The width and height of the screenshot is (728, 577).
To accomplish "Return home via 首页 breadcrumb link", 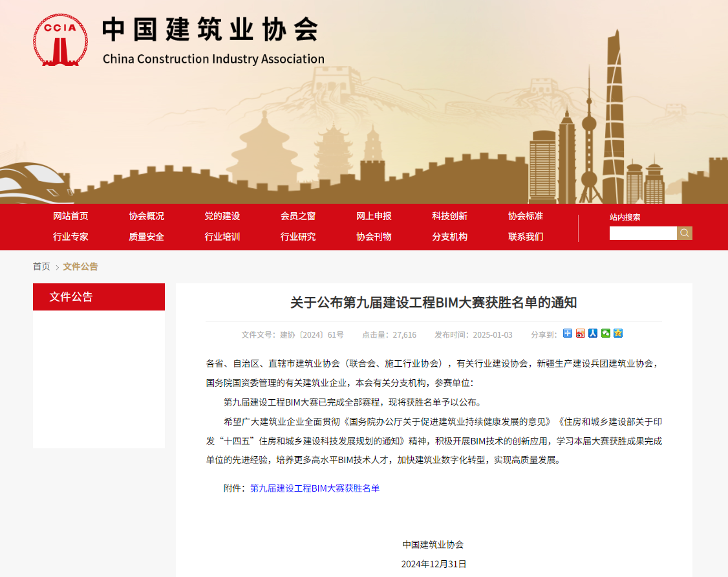I will point(41,266).
